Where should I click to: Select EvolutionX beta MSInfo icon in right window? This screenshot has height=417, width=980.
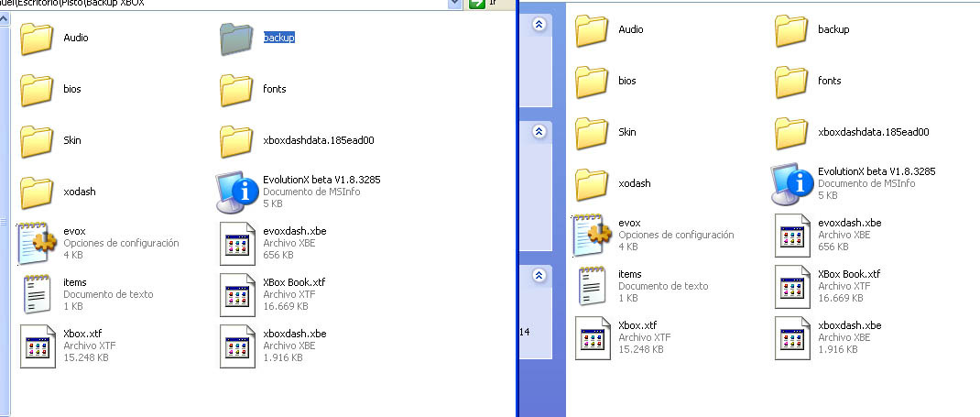coord(791,184)
